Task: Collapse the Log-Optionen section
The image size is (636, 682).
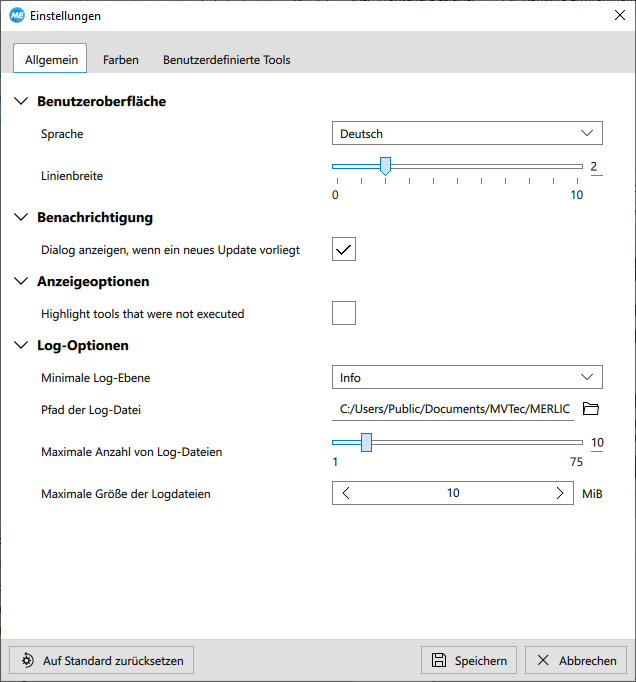Action: tap(21, 346)
